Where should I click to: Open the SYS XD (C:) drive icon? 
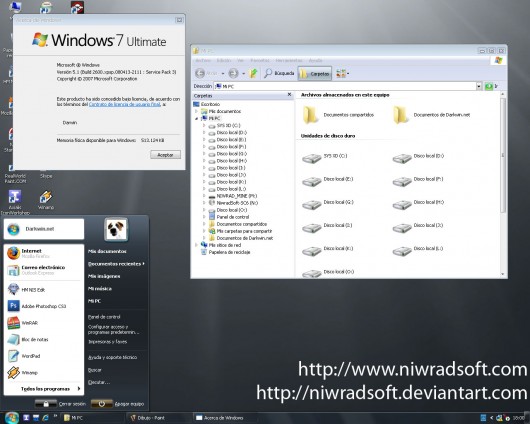(x=311, y=158)
